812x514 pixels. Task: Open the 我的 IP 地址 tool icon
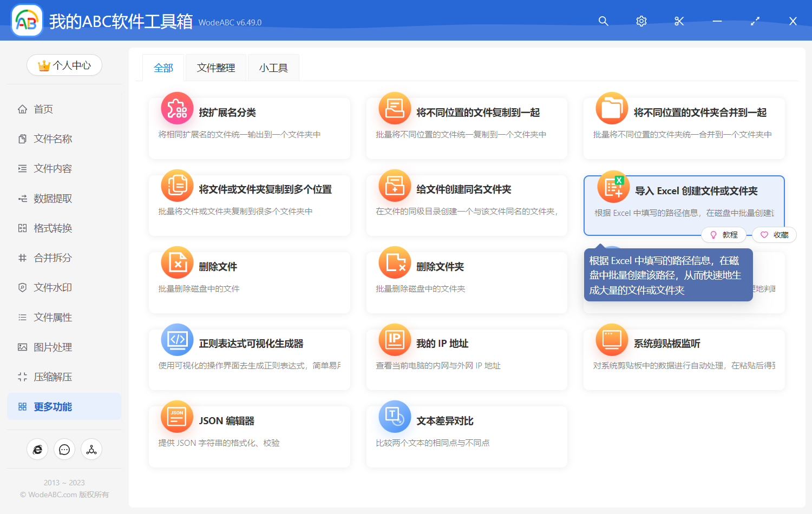coord(395,340)
